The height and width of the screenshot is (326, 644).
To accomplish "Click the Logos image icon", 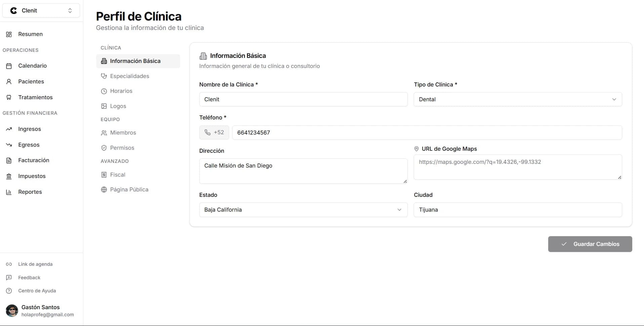I will point(104,106).
